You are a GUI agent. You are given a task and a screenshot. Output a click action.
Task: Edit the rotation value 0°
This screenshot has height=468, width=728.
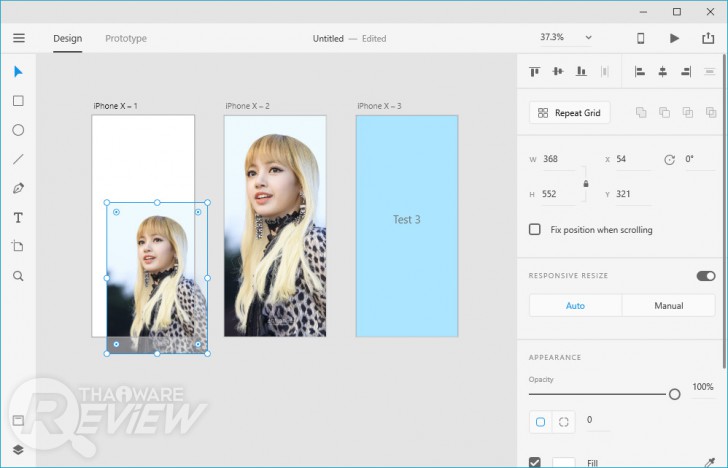coord(700,159)
